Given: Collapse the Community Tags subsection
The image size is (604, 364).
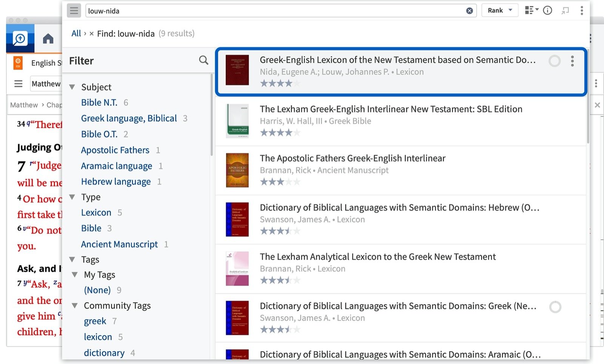Looking at the screenshot, I should [75, 305].
